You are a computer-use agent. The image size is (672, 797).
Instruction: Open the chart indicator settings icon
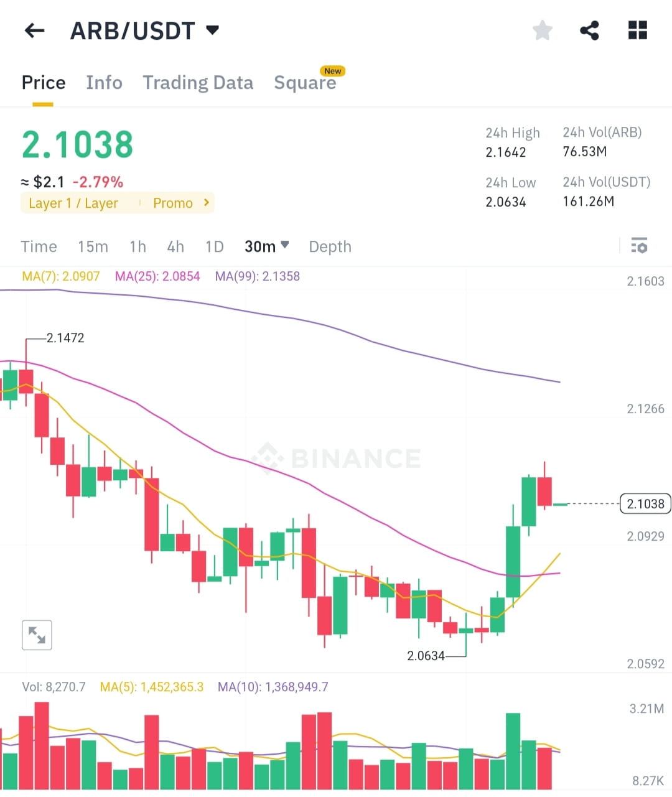click(x=640, y=246)
